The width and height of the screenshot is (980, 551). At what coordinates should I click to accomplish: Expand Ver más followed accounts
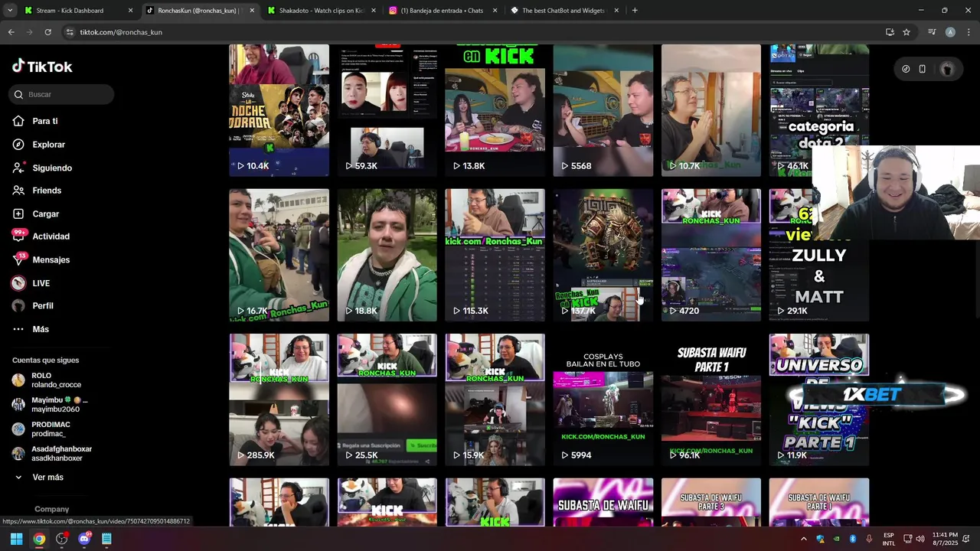[x=38, y=477]
